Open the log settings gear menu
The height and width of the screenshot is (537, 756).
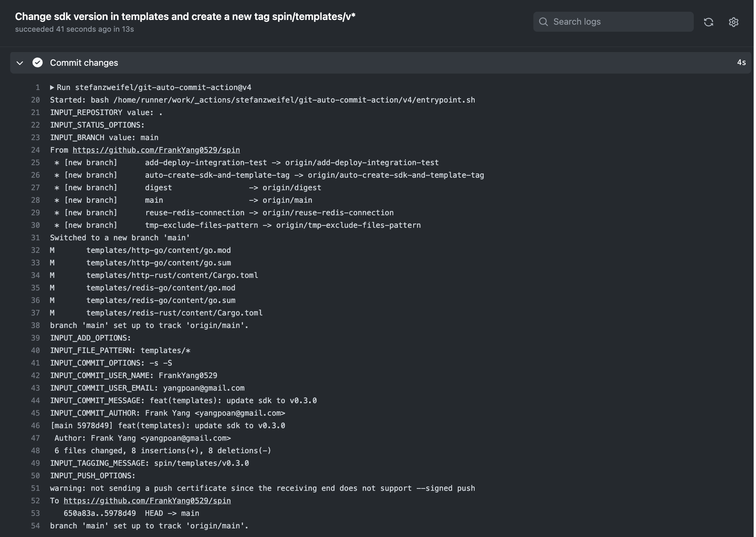(x=733, y=22)
